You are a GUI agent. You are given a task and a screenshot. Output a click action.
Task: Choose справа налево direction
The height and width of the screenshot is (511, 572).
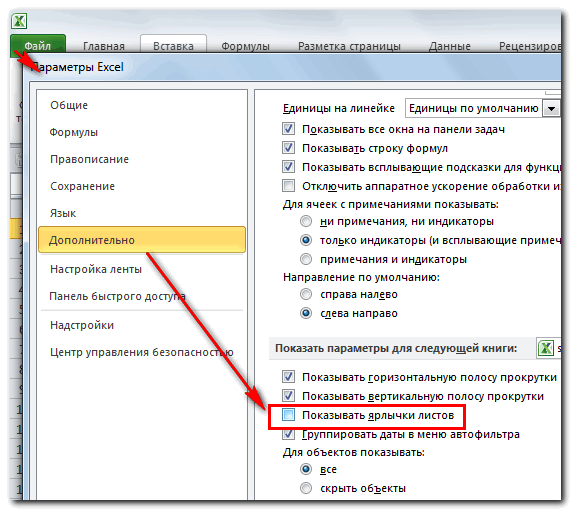pyautogui.click(x=306, y=294)
